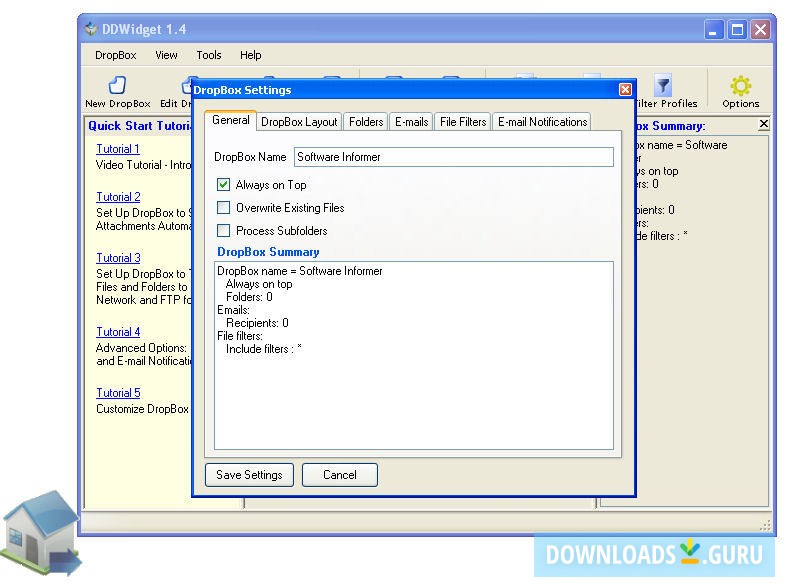Viewport: 785px width, 587px height.
Task: Click 'DropBox name = Software Informer' summary line
Action: (x=299, y=271)
